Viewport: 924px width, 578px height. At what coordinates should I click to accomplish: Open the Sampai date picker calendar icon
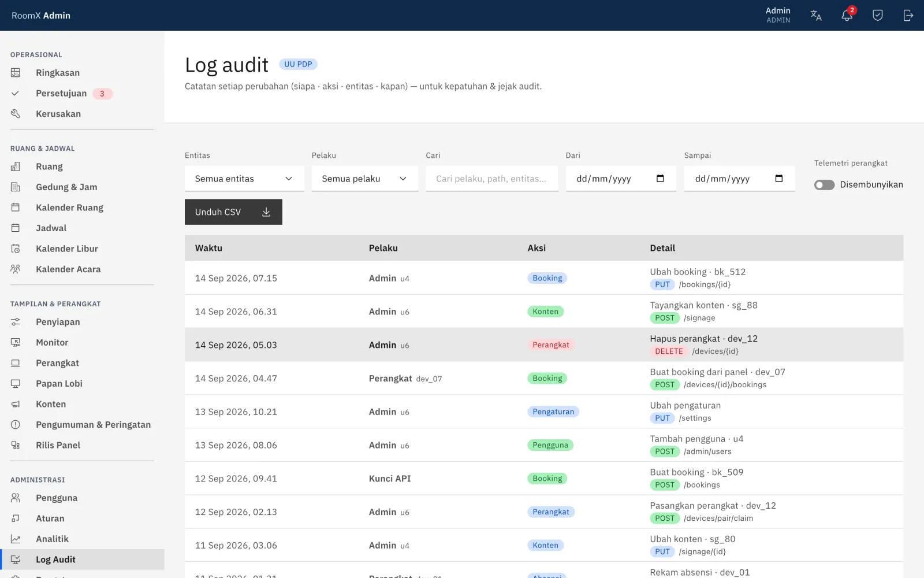[779, 179]
